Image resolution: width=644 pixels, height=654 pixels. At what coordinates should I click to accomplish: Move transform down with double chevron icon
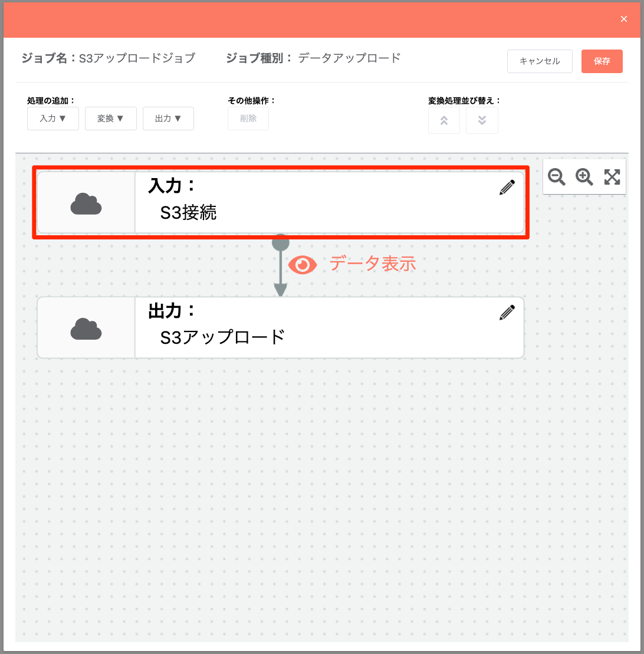coord(482,120)
